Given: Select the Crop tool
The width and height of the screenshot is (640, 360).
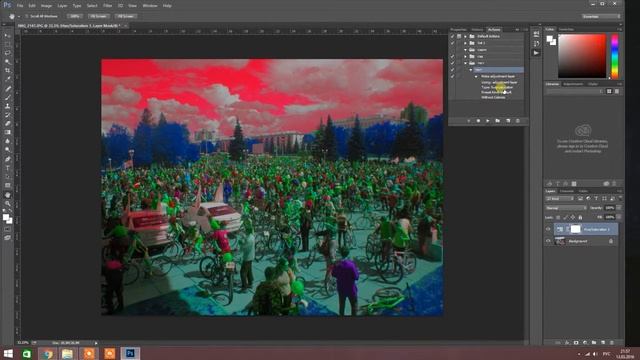Looking at the screenshot, I should [7, 71].
